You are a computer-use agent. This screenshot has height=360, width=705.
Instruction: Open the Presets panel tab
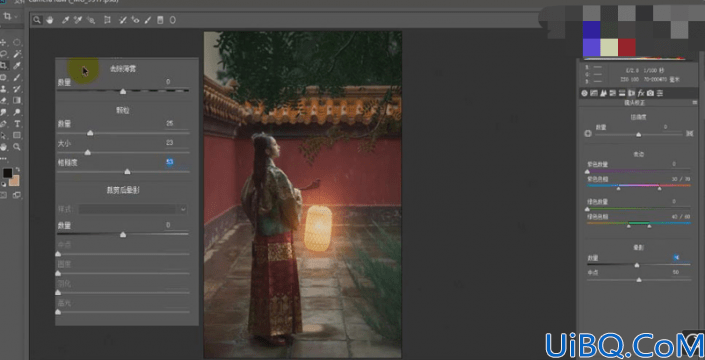(x=660, y=93)
